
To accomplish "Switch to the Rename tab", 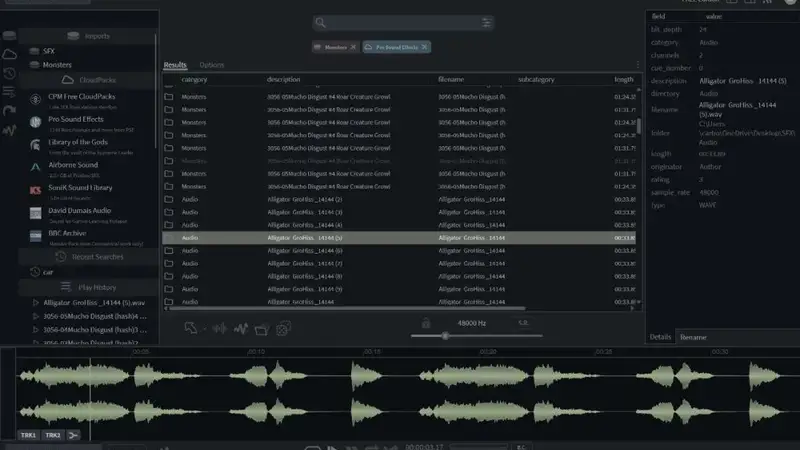I will (693, 337).
